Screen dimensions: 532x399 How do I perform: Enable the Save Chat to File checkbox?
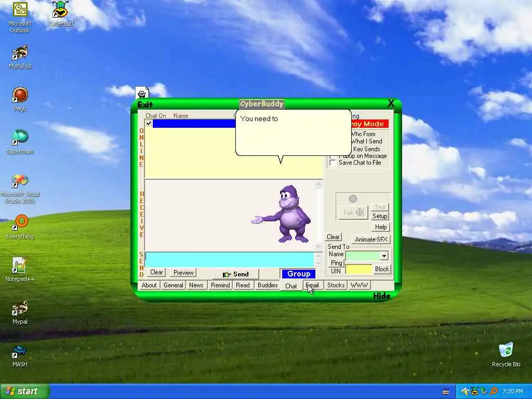click(x=332, y=163)
